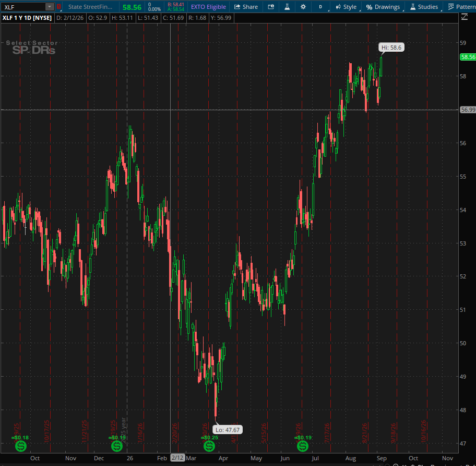This screenshot has height=466, width=476.
Task: Click the EXTO Eligible label
Action: coord(208,7)
